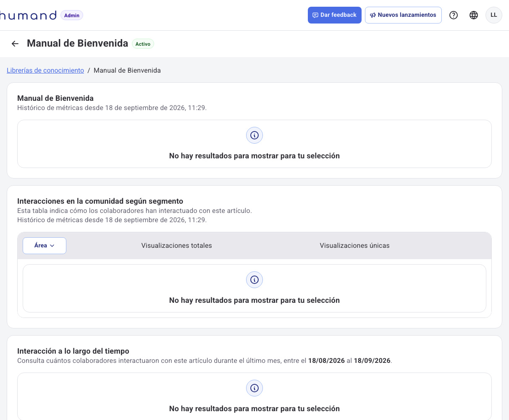Screen dimensions: 509x420
Task: Go back using the left arrow icon
Action: pos(15,44)
